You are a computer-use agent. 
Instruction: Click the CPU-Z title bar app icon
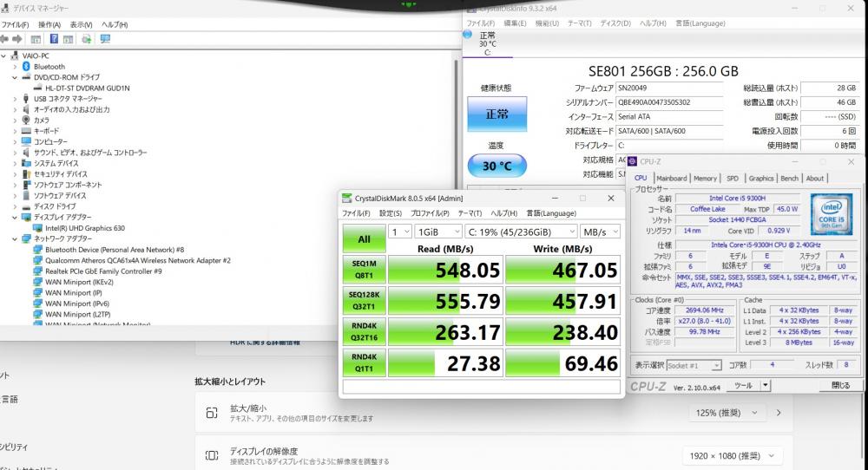click(633, 161)
